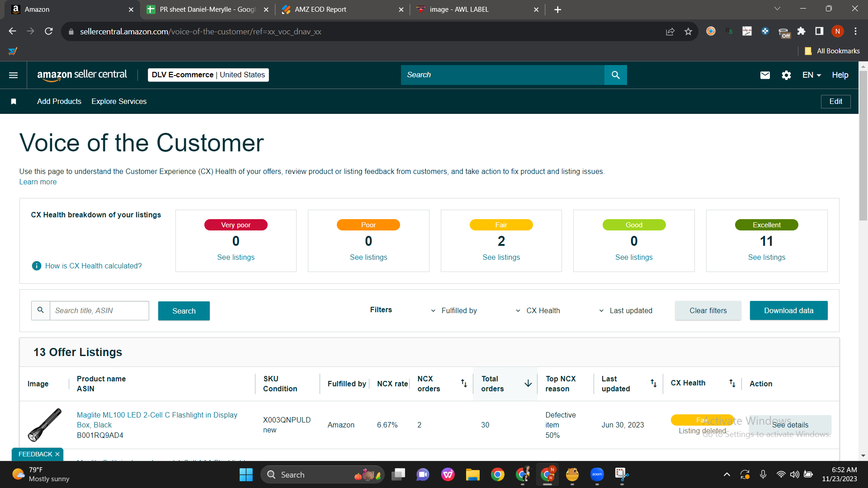Expand the Fulfilled by filter
The height and width of the screenshot is (488, 868).
click(454, 310)
